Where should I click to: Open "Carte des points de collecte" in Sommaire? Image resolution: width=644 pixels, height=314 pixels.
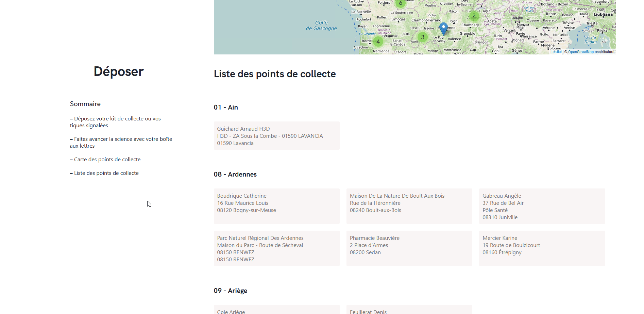point(107,159)
